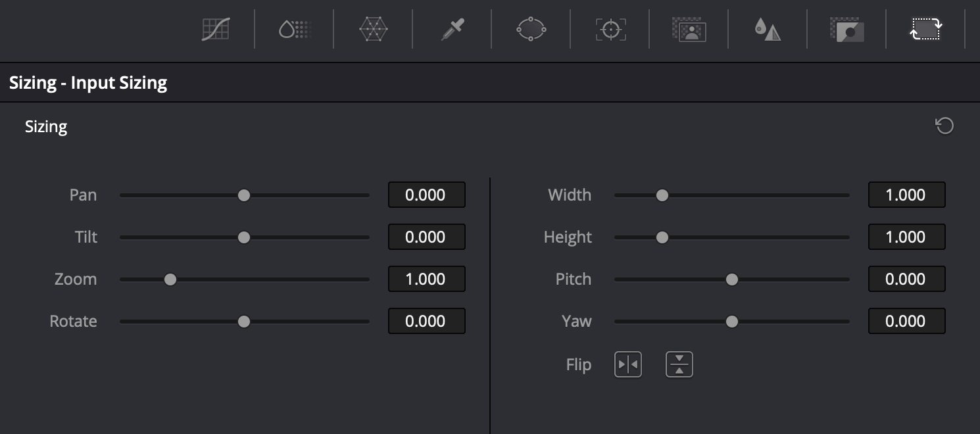Image resolution: width=980 pixels, height=434 pixels.
Task: Flip the image vertically
Action: pyautogui.click(x=679, y=364)
